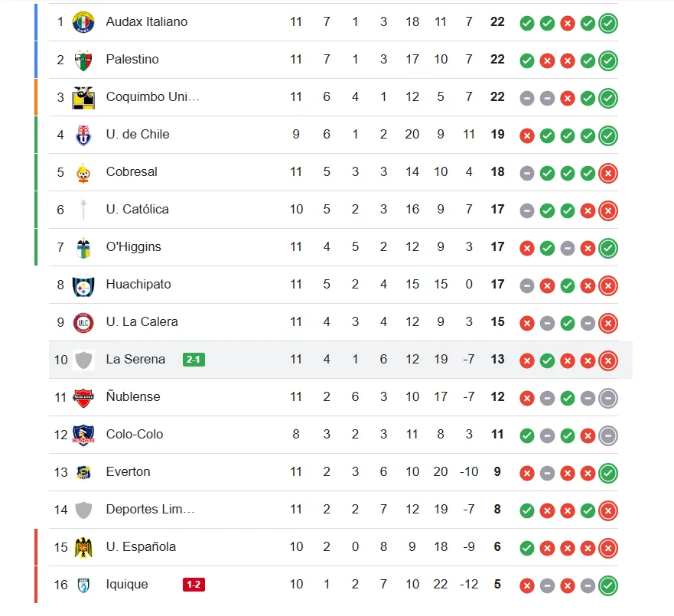Click a gray draw indicator in Coquimbo's recent form
The height and width of the screenshot is (616, 674).
[526, 98]
